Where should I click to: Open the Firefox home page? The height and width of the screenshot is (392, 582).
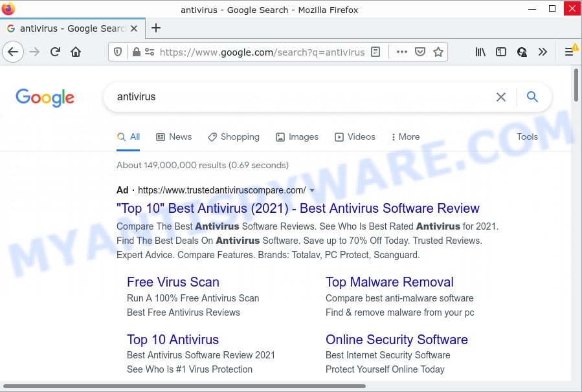(x=76, y=52)
